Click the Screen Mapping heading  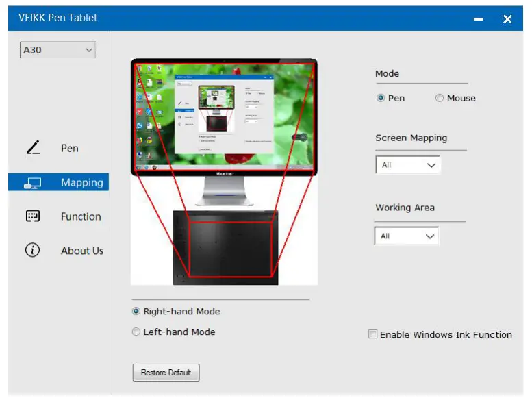[411, 138]
